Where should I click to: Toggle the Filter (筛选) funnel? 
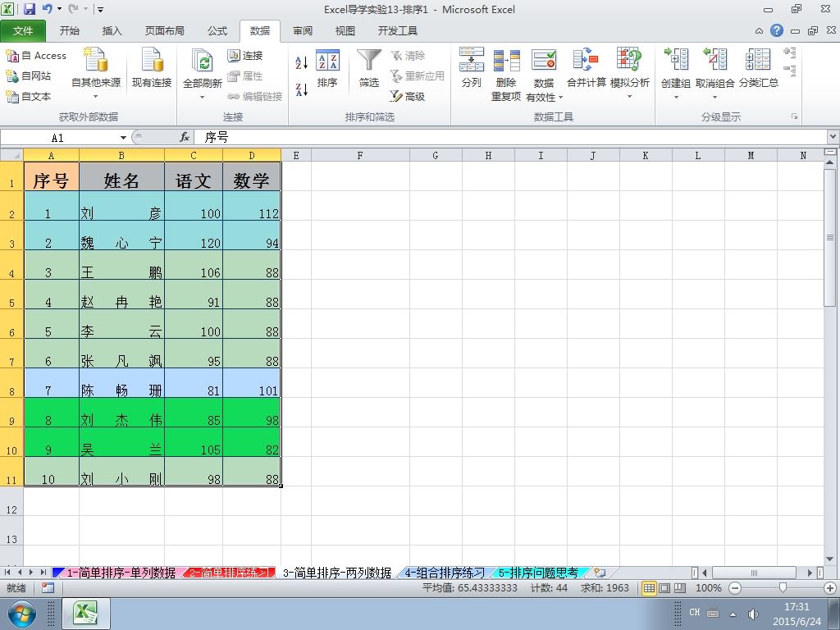coord(369,68)
